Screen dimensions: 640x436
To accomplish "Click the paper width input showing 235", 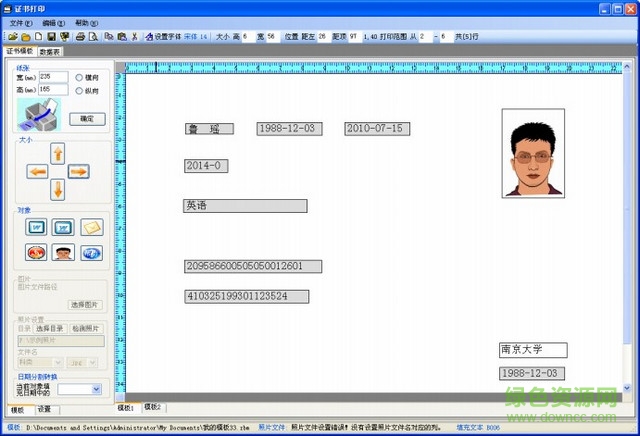I will 53,77.
